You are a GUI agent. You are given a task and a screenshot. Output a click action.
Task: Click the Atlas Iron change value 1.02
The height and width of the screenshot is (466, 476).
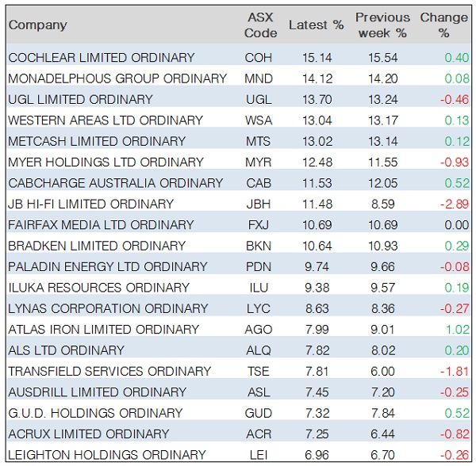456,330
